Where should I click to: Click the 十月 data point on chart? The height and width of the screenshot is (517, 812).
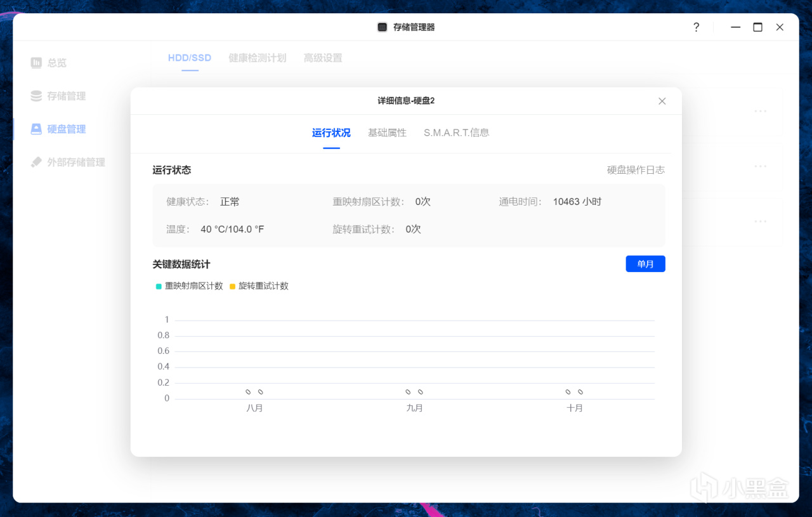(574, 392)
